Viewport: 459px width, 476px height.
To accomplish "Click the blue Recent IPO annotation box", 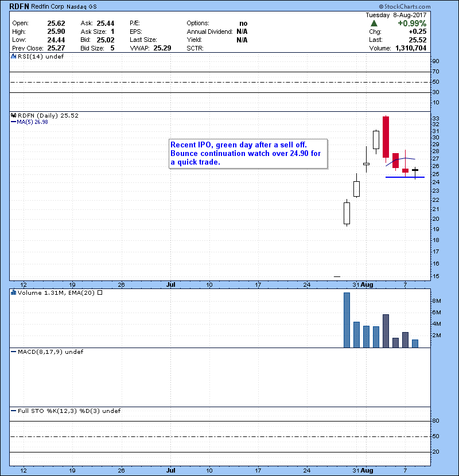I will (x=248, y=154).
